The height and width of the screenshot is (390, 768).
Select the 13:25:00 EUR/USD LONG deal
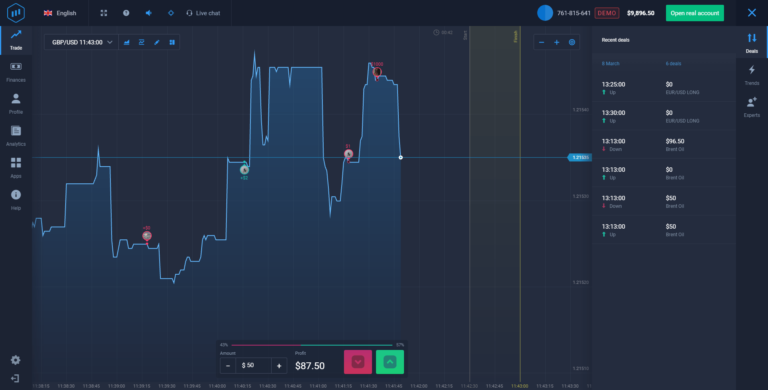click(x=664, y=88)
